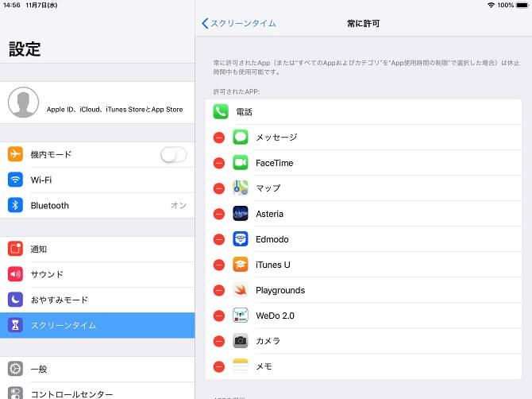Select the Edmodo app icon

click(x=241, y=239)
